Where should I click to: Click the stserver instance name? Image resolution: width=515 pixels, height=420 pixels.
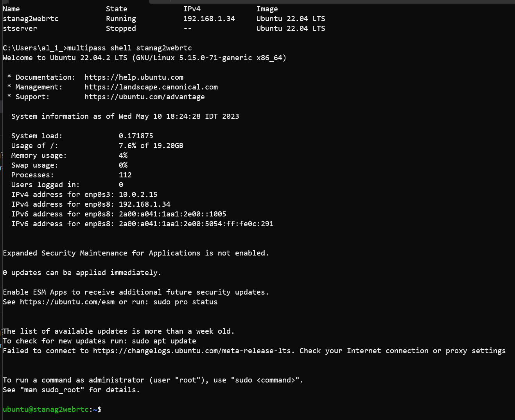20,29
